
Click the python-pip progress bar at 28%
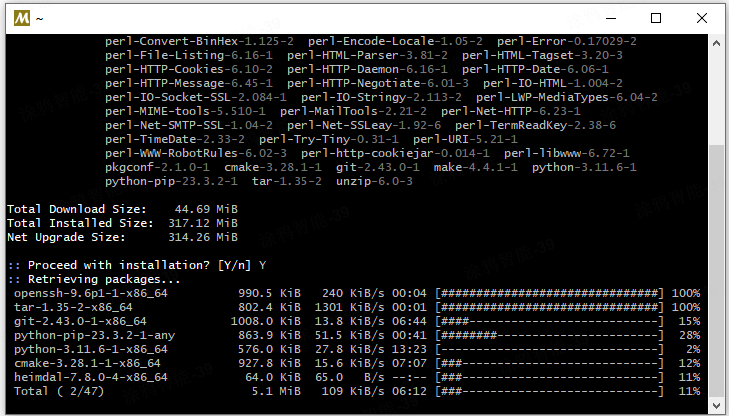tap(550, 335)
